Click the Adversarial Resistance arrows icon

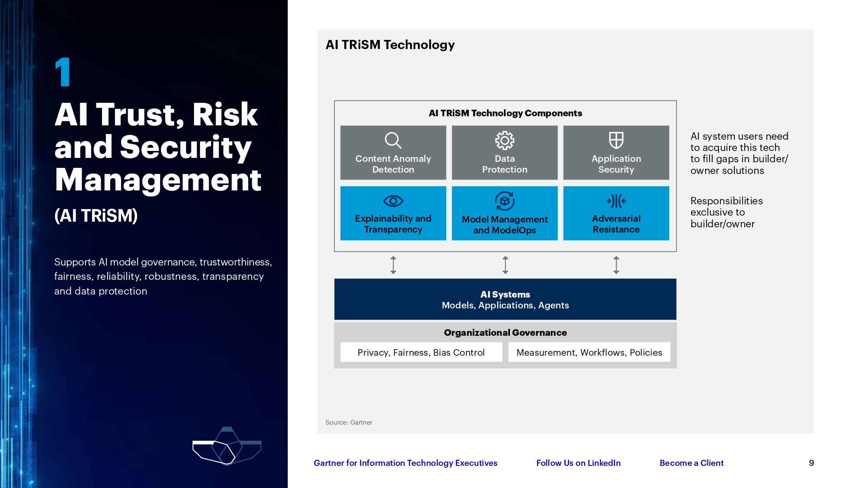pos(616,200)
